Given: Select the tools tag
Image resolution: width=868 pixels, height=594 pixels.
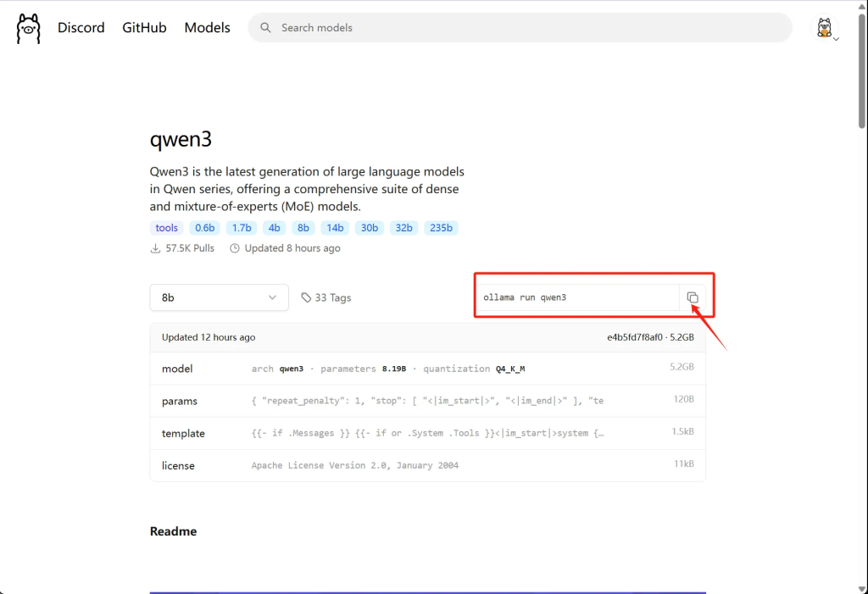Looking at the screenshot, I should 167,228.
